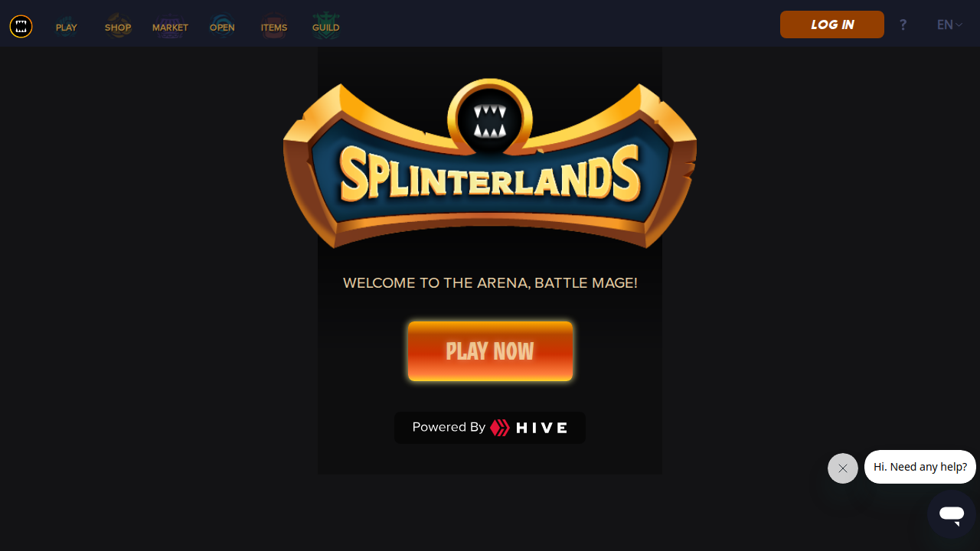Dismiss the chat help message
The image size is (980, 551).
843,468
